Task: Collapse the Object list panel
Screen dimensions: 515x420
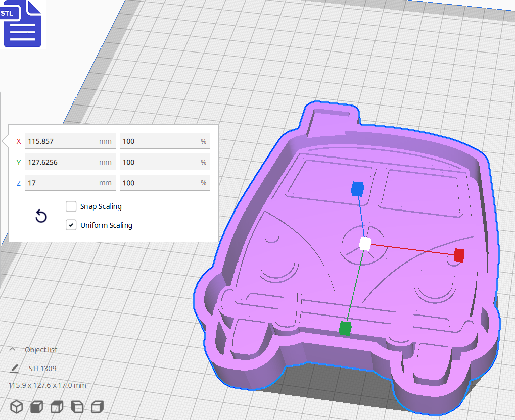Action: tap(12, 349)
